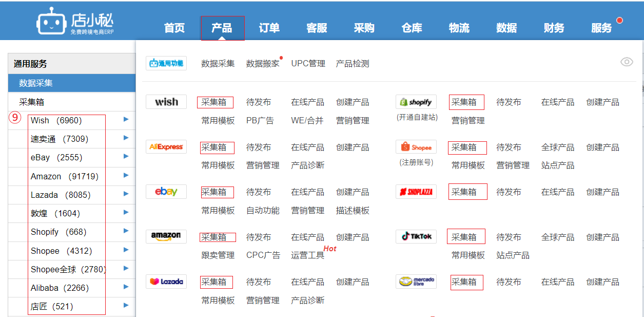This screenshot has height=317, width=644.
Task: Open the 采购 top menu
Action: 364,28
